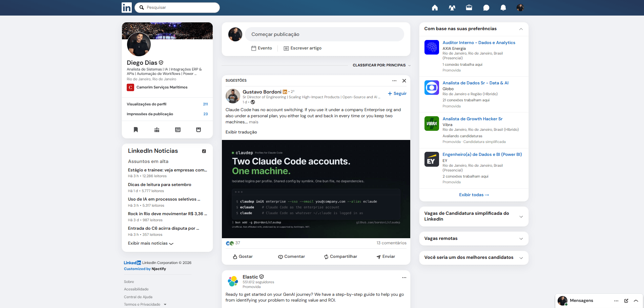The height and width of the screenshot is (308, 644).
Task: Like the post with Gostar
Action: 243,256
